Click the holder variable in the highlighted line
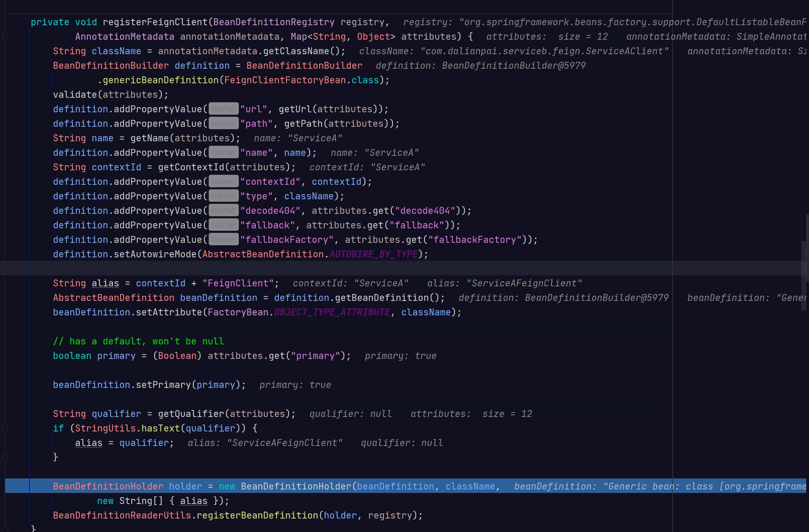809x532 pixels. (x=185, y=486)
